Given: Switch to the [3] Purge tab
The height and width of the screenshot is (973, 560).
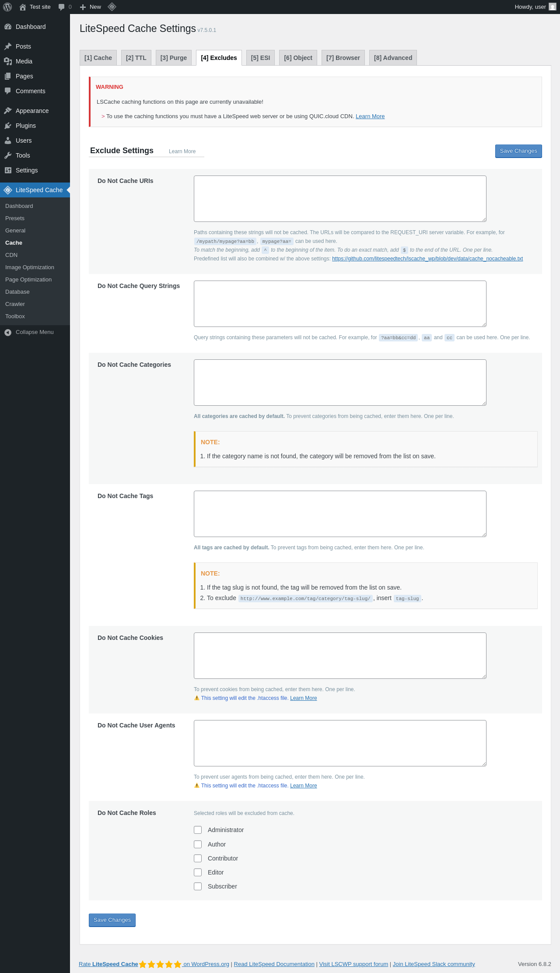Looking at the screenshot, I should coord(174,58).
